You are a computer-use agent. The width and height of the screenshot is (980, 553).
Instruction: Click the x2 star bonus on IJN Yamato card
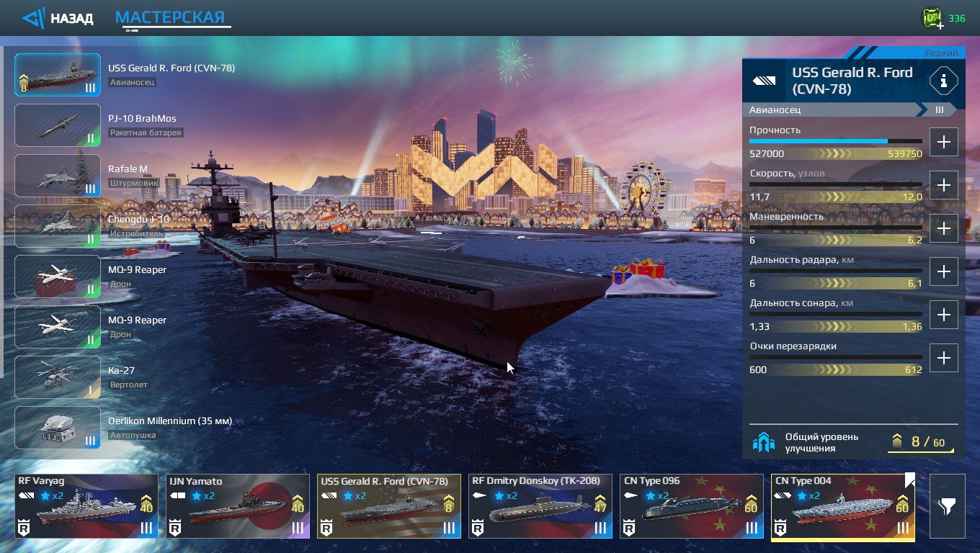point(202,496)
